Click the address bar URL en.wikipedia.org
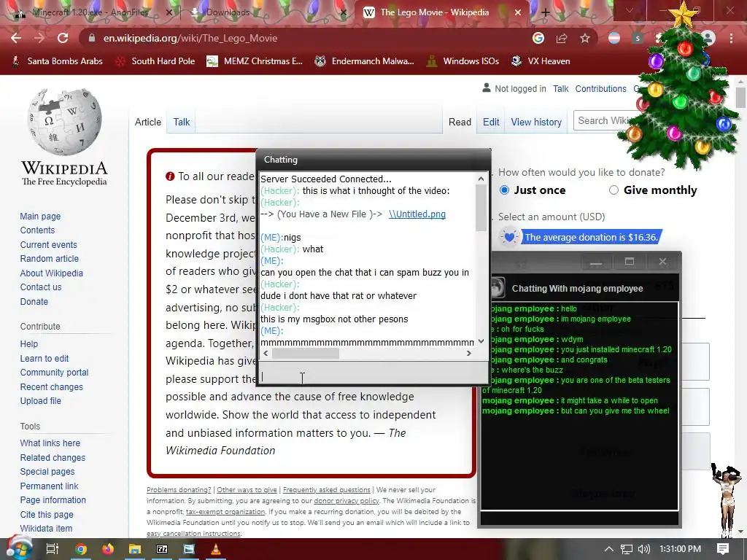747x560 pixels. [x=190, y=38]
